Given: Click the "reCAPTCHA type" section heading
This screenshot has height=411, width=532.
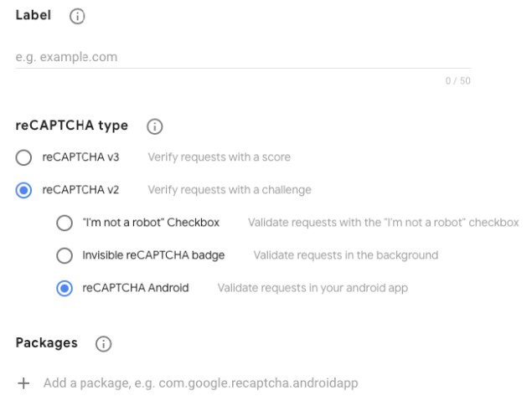Looking at the screenshot, I should (72, 126).
